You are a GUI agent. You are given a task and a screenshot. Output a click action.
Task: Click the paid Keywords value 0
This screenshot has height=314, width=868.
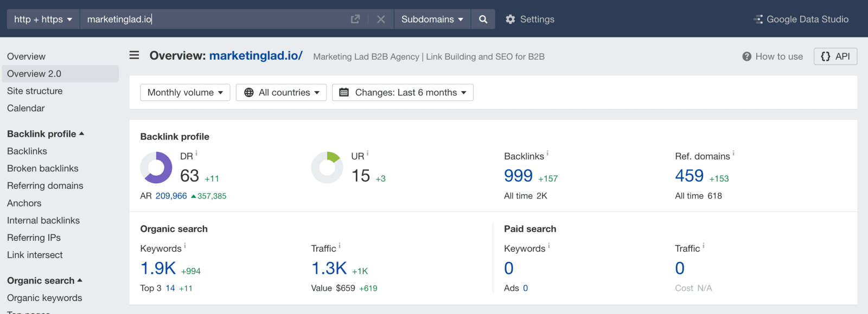[509, 268]
